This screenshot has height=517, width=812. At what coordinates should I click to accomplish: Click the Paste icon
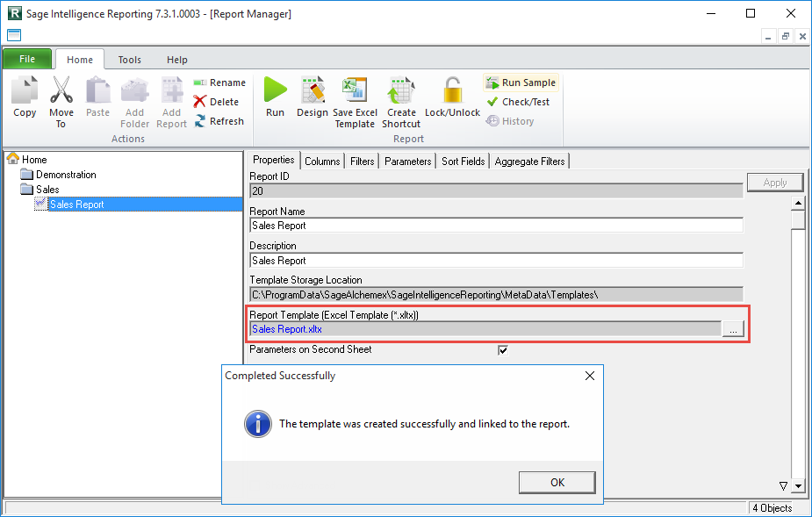(97, 90)
